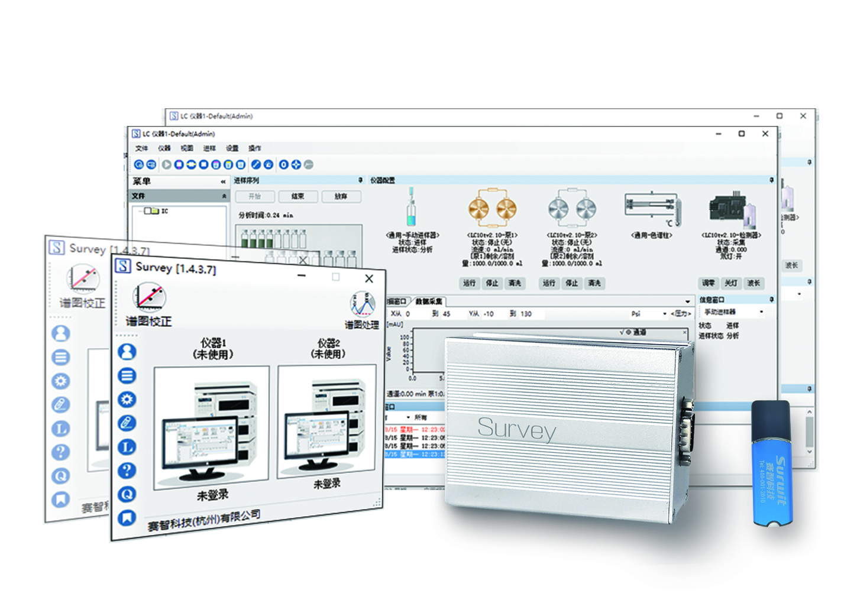Open the question-mark help in front Survey sidebar

[x=127, y=470]
